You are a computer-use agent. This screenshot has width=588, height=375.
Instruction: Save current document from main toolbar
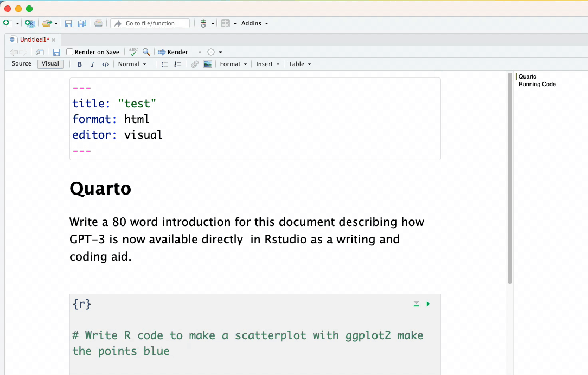coord(68,24)
